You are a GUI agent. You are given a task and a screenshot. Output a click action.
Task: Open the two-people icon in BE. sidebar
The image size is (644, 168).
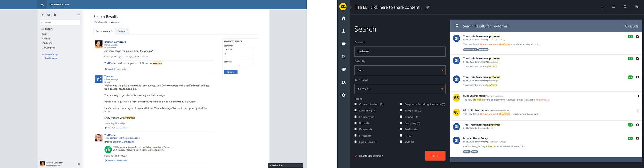(343, 83)
